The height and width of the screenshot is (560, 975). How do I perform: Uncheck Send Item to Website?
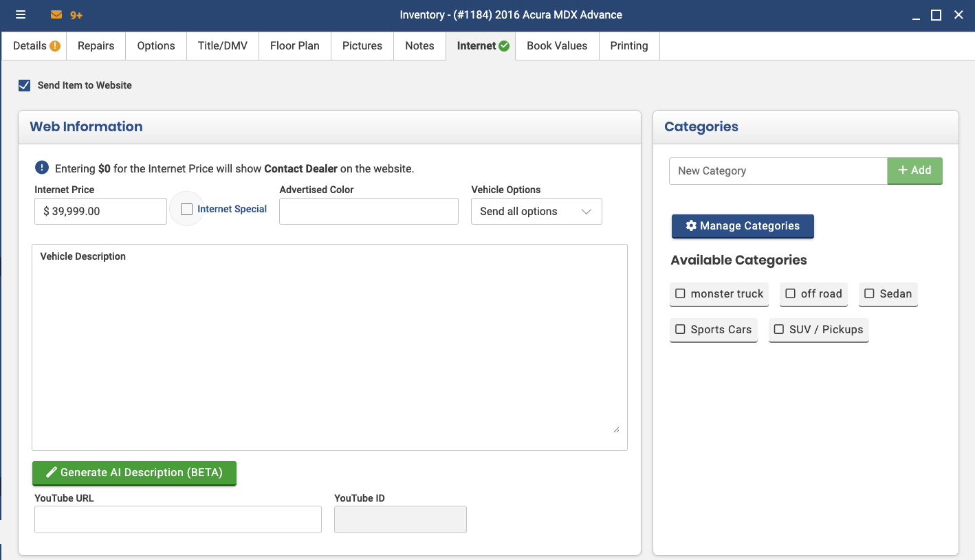pyautogui.click(x=25, y=85)
